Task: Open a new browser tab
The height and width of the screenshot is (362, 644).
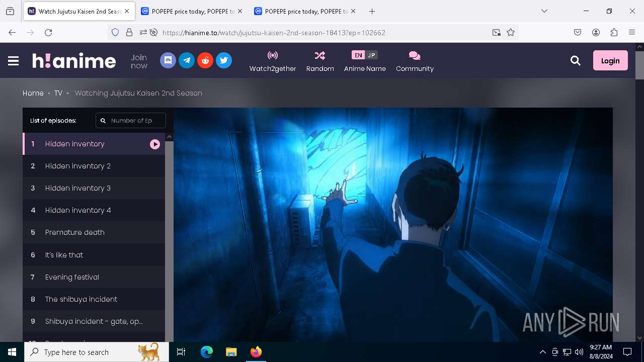Action: coord(372,11)
